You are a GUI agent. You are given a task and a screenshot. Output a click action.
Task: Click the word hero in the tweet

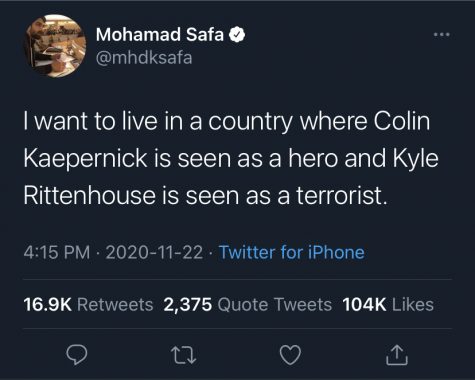tap(313, 158)
